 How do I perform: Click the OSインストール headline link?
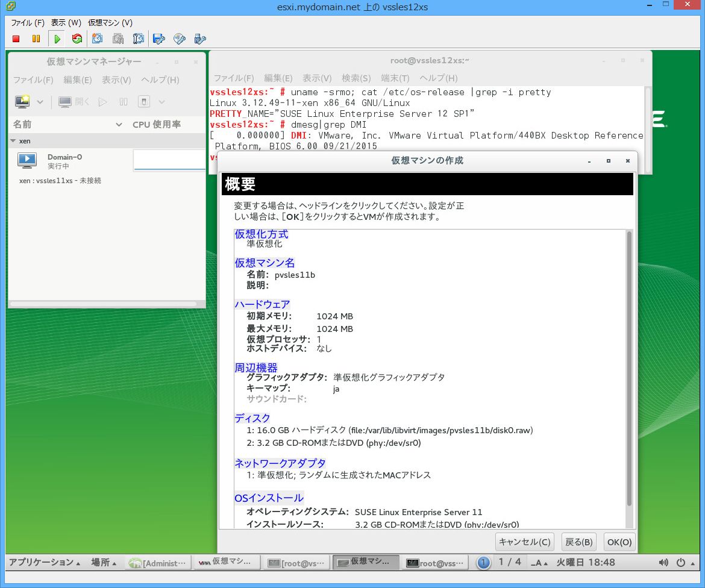269,498
